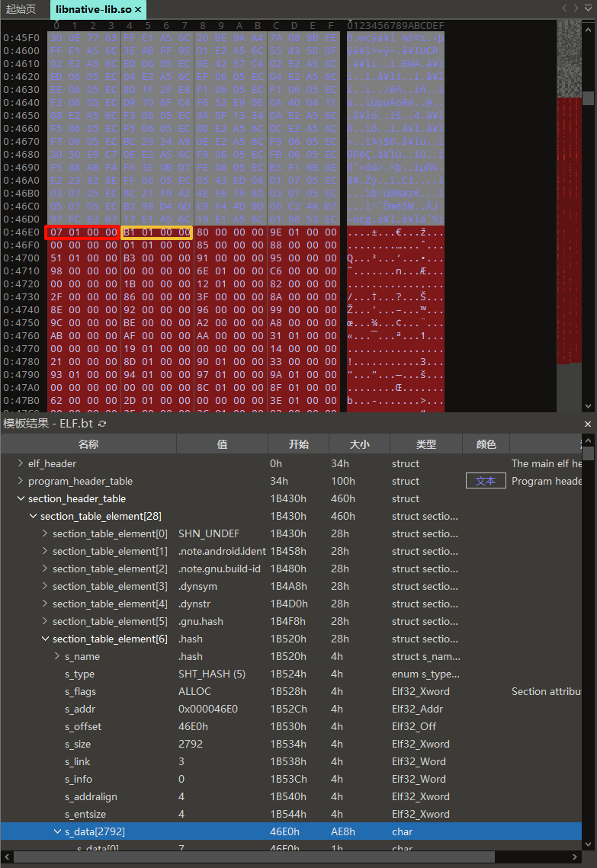
Task: Switch to the 起始页 tab
Action: coord(21,10)
